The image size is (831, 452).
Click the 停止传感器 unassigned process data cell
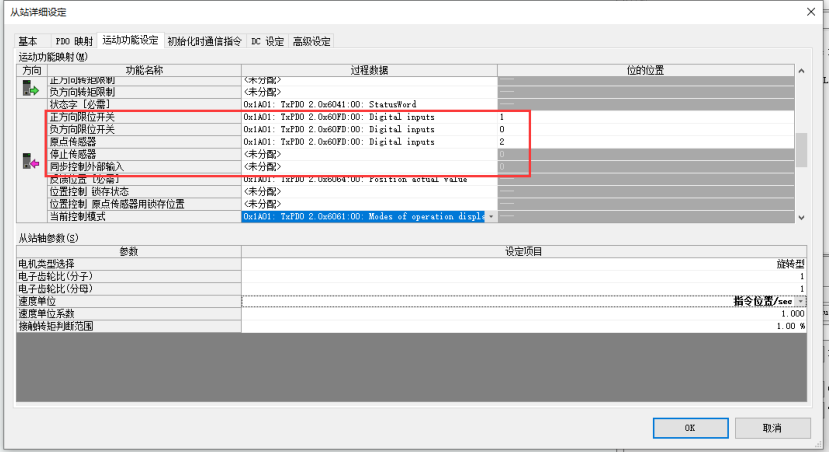368,154
